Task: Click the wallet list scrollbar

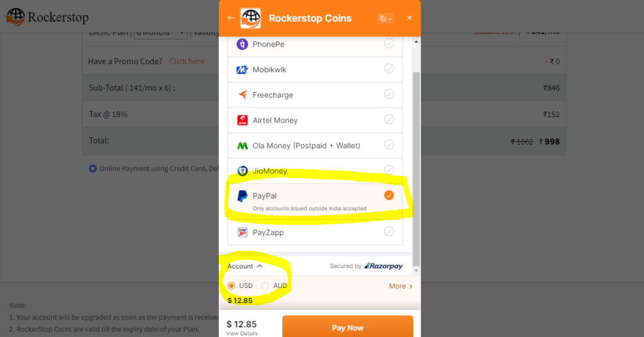Action: pos(416,168)
